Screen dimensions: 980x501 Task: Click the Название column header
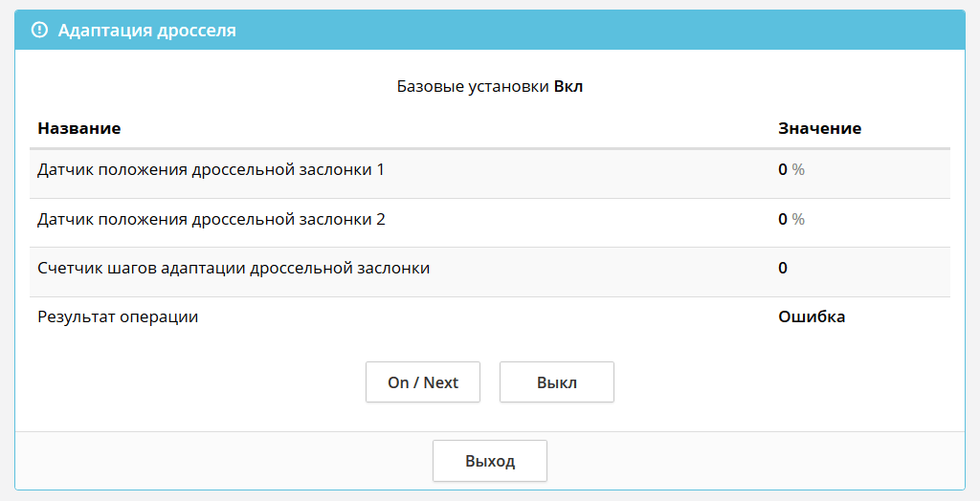(x=79, y=128)
